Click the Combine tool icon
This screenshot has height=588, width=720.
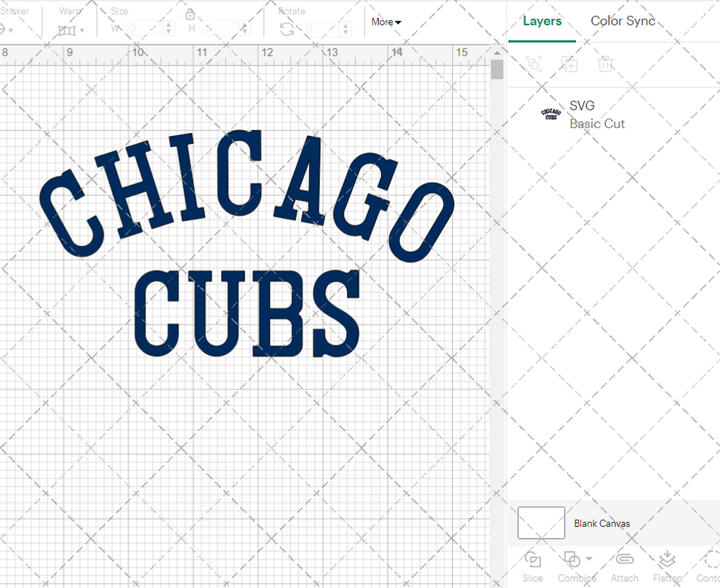click(x=572, y=560)
